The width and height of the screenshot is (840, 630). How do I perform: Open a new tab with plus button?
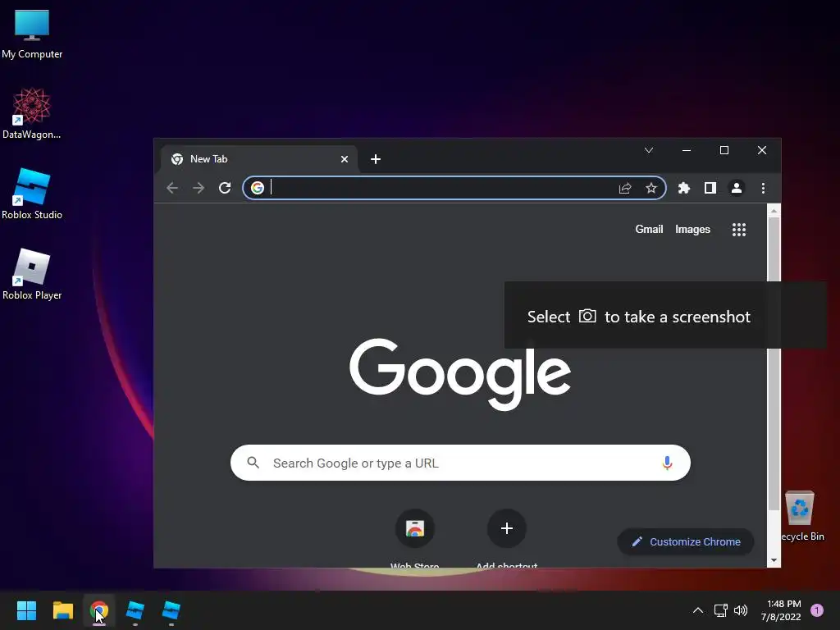pos(376,159)
